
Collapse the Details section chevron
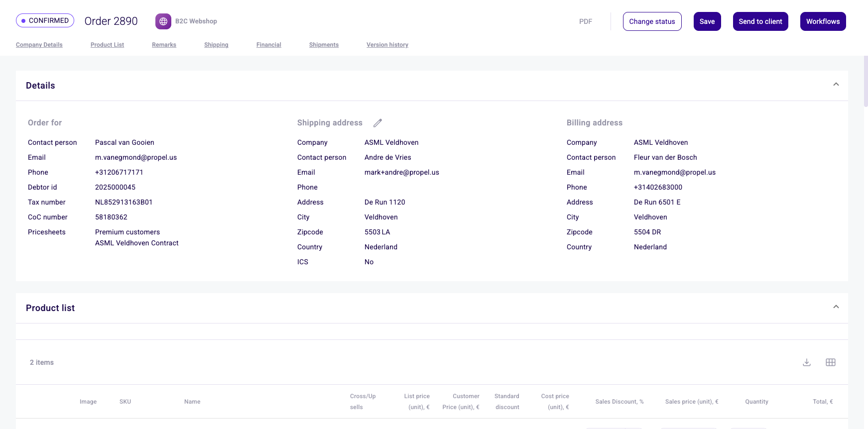point(836,85)
